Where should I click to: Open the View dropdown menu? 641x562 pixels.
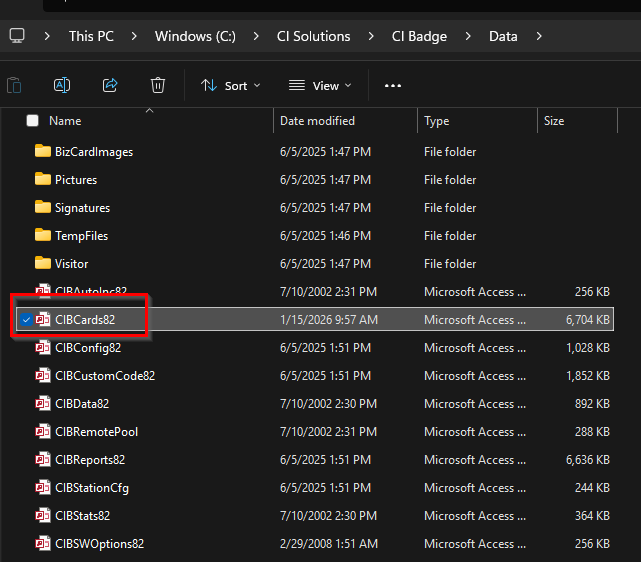(x=320, y=86)
